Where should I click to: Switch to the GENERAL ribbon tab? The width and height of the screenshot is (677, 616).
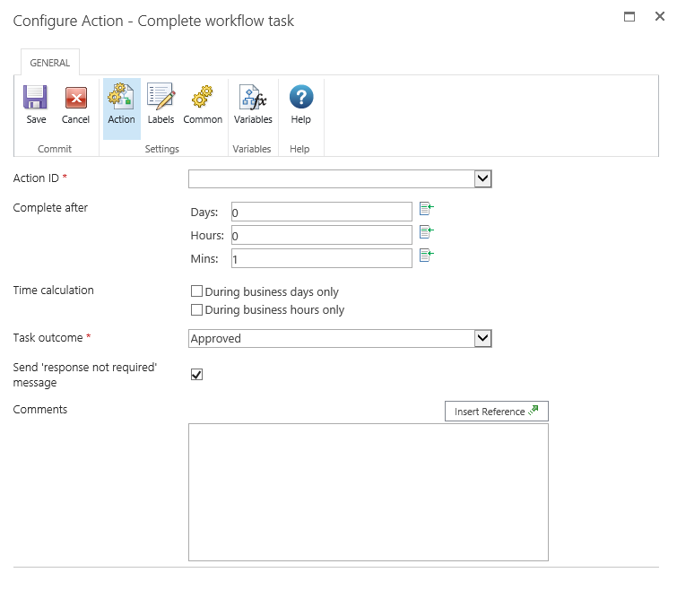click(50, 63)
